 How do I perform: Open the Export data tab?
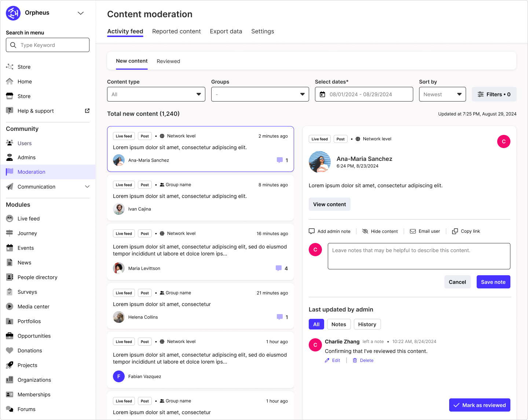point(226,32)
